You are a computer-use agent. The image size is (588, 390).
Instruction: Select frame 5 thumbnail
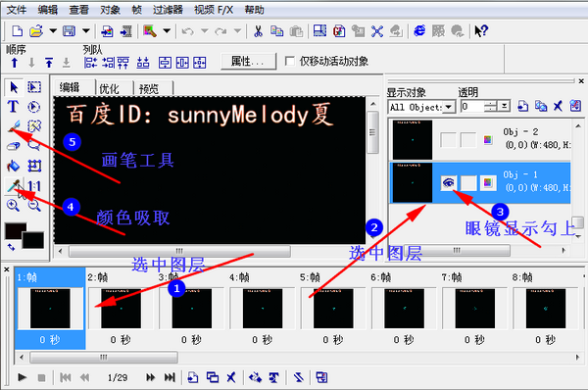tap(333, 309)
